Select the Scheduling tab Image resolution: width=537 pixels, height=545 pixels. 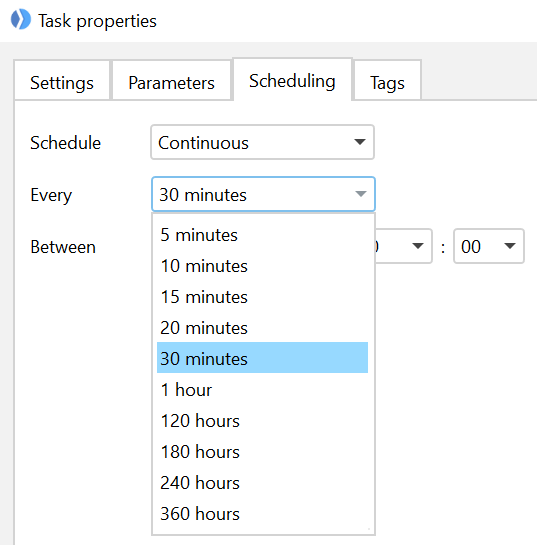tap(292, 79)
